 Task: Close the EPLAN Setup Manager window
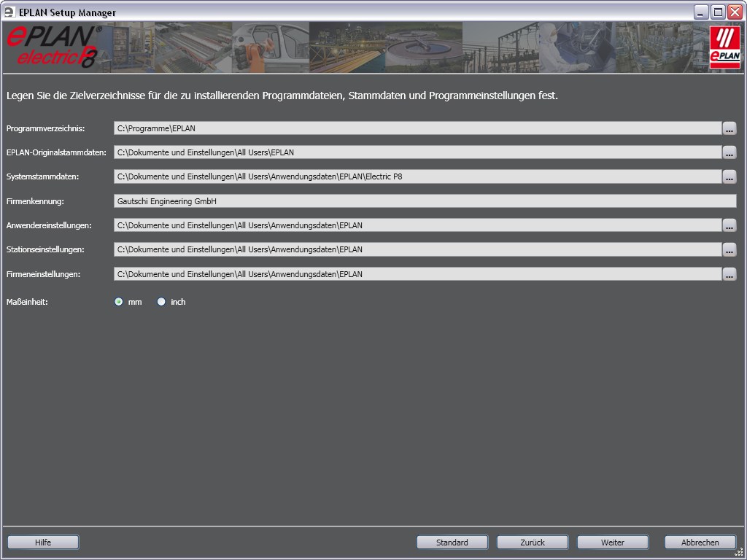click(x=735, y=12)
